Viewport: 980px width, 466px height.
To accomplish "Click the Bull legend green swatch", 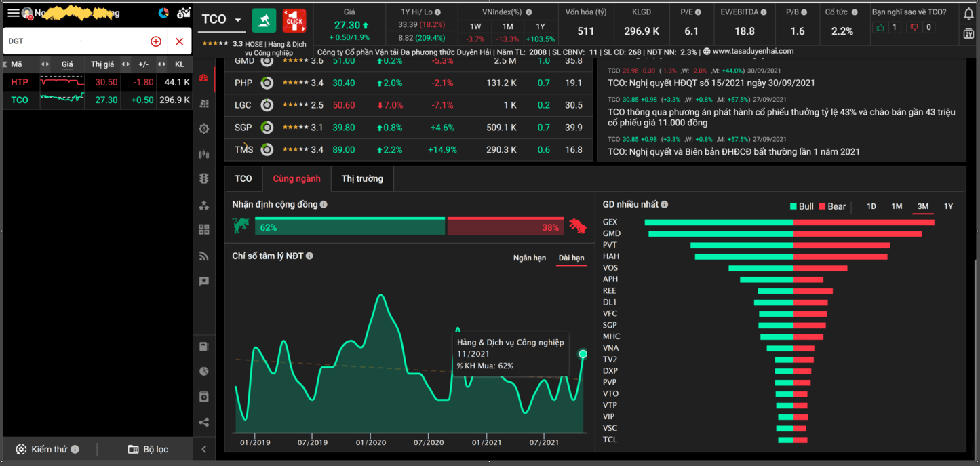I will click(793, 206).
